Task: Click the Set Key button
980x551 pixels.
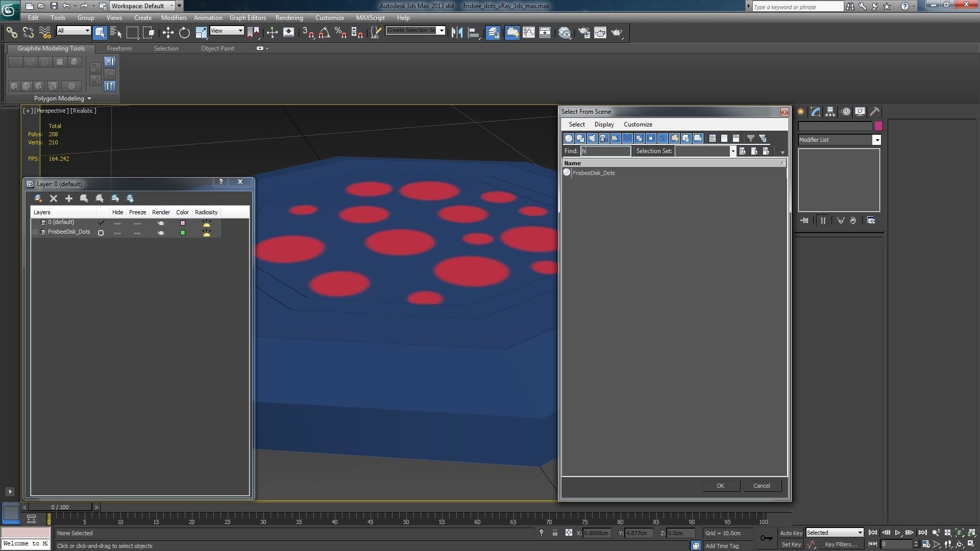Action: tap(791, 545)
